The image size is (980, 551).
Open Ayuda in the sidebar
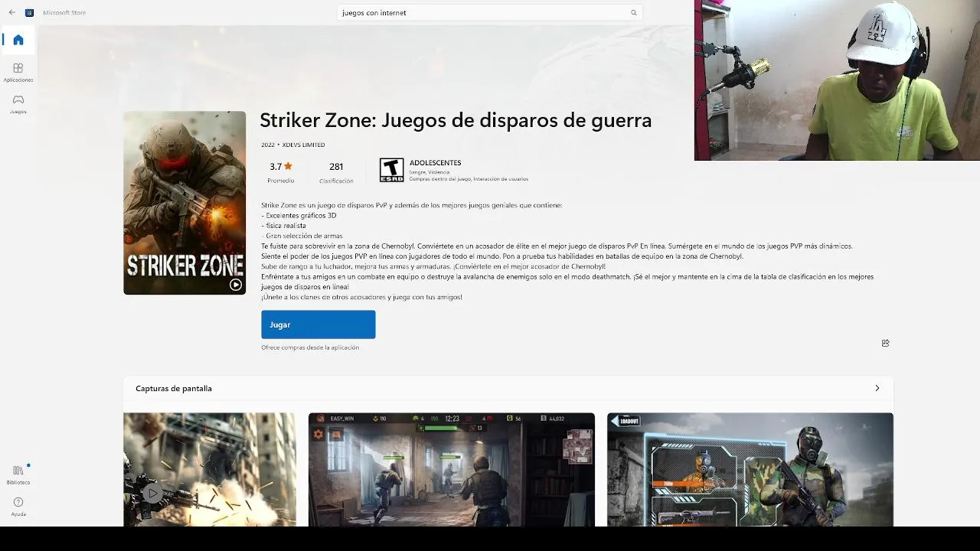coord(18,507)
